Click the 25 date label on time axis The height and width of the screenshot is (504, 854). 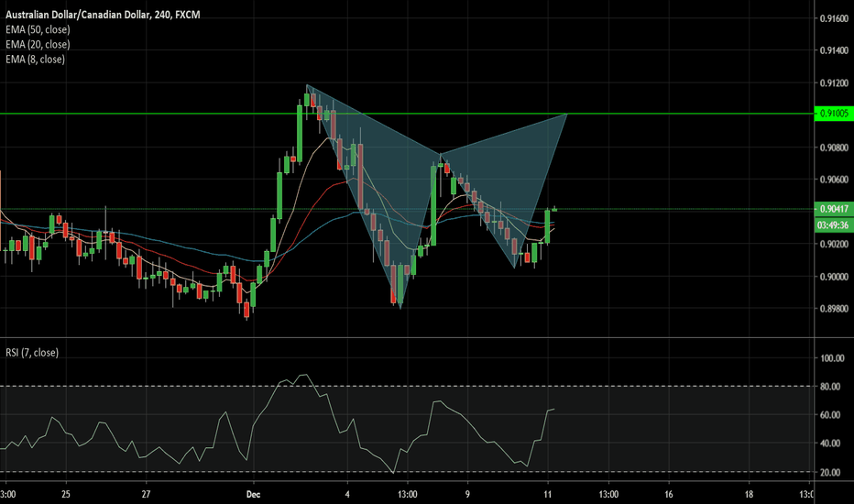coord(66,494)
